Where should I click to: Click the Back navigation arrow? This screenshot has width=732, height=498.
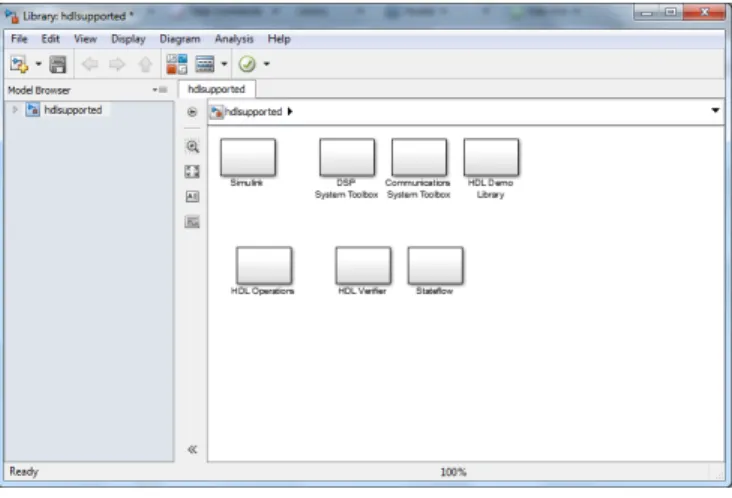(90, 64)
